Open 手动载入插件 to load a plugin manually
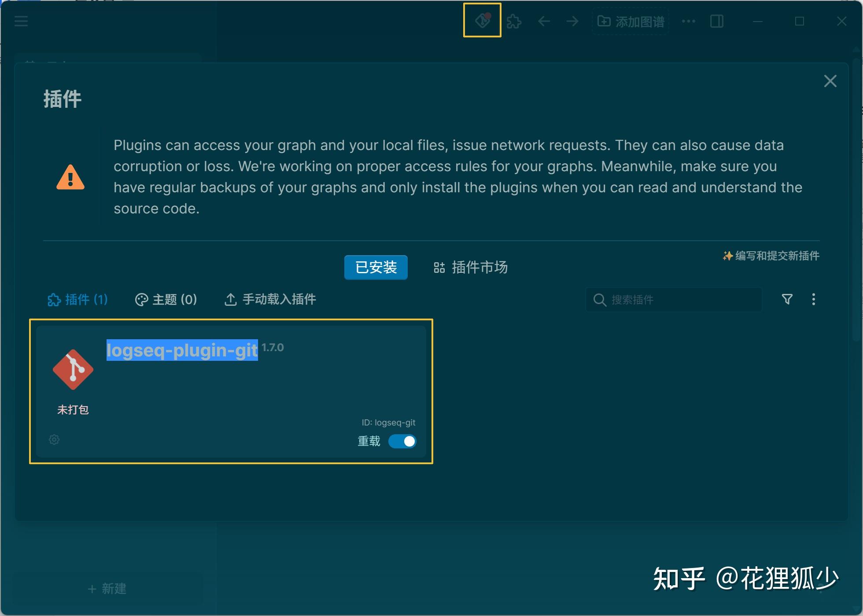The height and width of the screenshot is (616, 863). pos(269,300)
